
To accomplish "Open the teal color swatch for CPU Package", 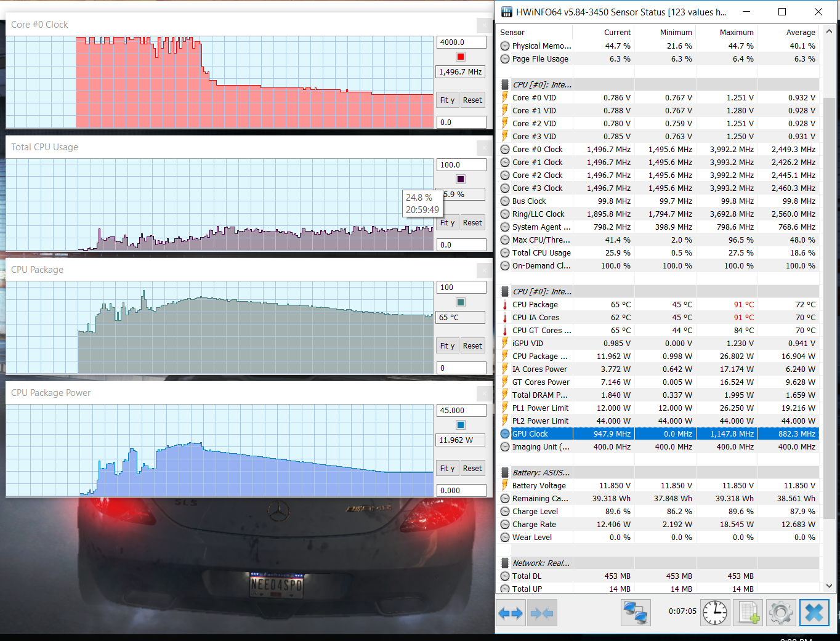I will point(461,302).
